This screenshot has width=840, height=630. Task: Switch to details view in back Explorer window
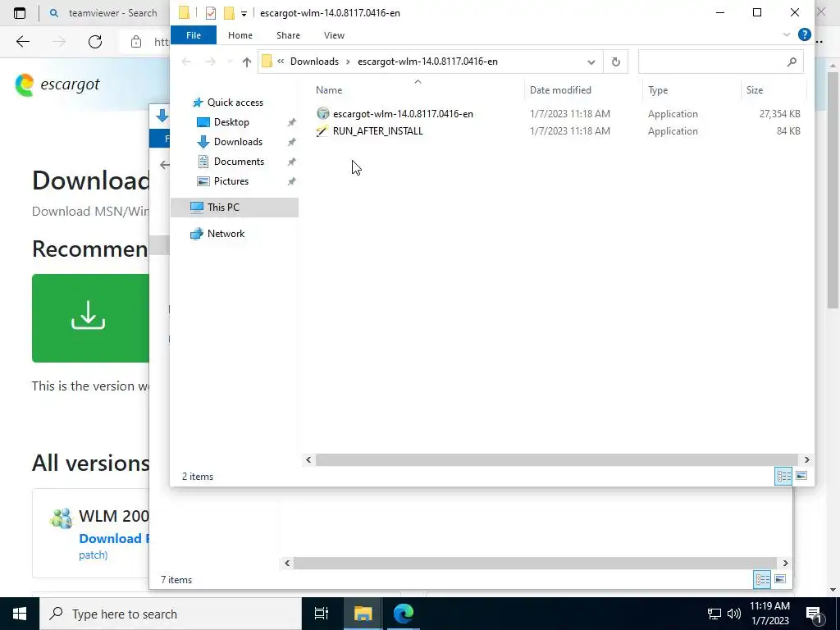click(x=762, y=579)
